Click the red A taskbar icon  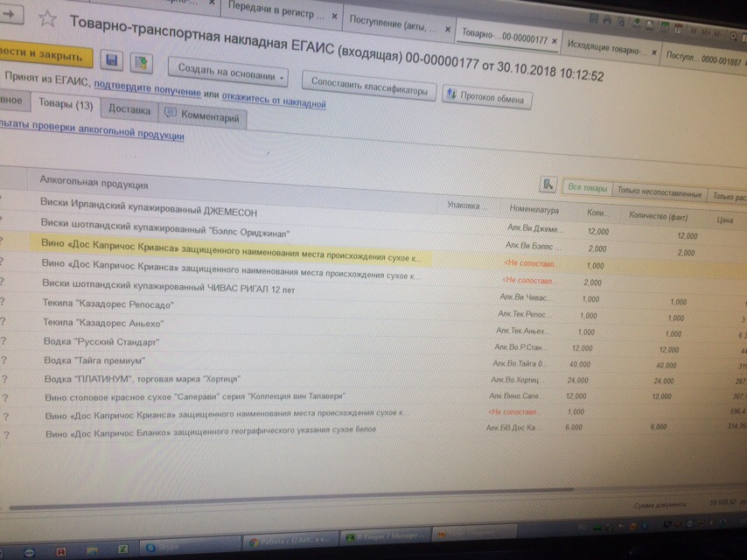pyautogui.click(x=61, y=552)
